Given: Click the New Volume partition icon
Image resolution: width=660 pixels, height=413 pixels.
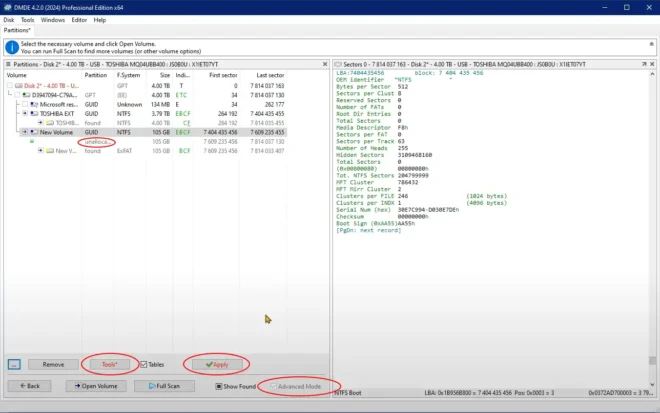Looking at the screenshot, I should (34, 132).
